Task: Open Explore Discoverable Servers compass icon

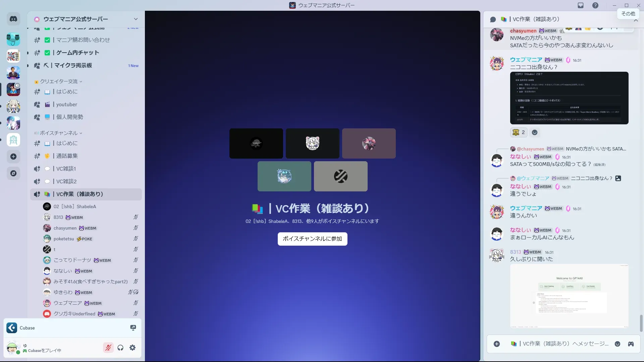Action: click(x=13, y=173)
